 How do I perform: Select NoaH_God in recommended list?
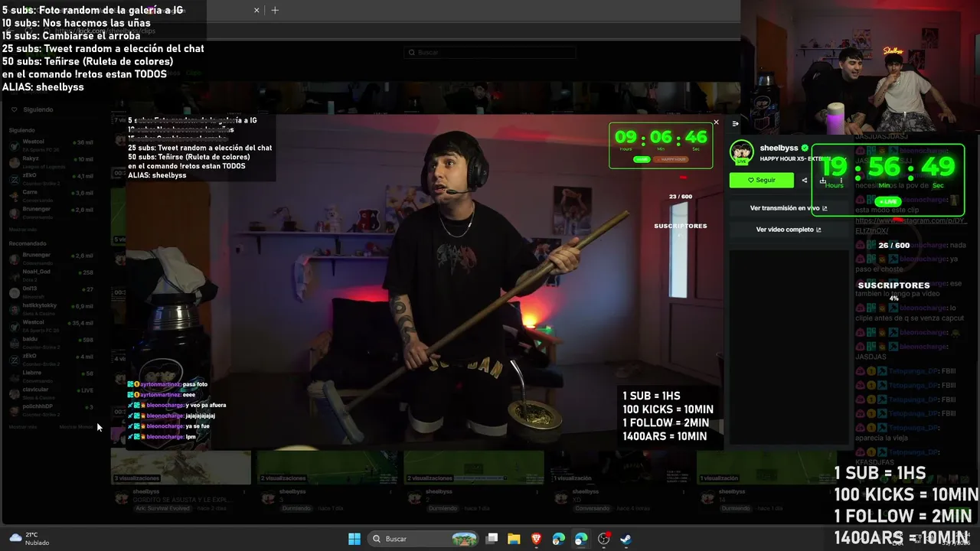coord(51,275)
